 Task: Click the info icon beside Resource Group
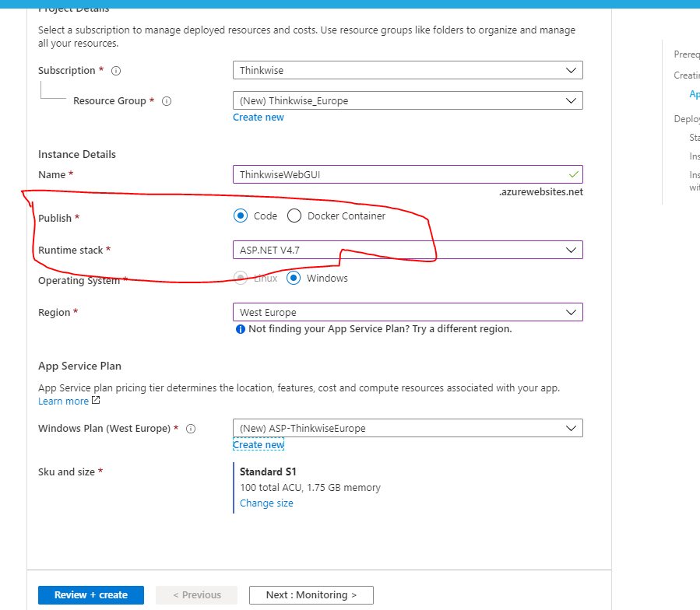(167, 100)
